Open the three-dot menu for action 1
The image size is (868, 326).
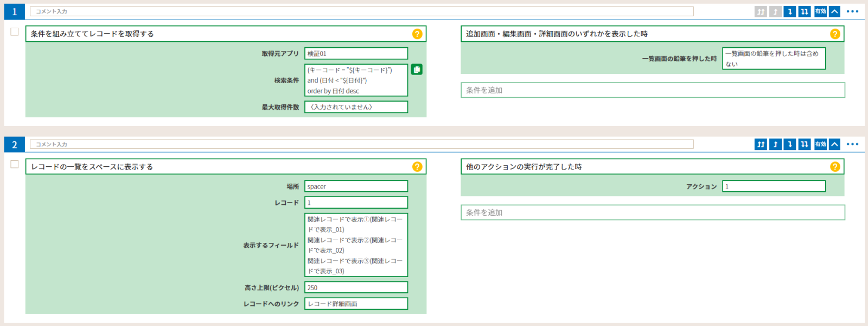pyautogui.click(x=852, y=11)
